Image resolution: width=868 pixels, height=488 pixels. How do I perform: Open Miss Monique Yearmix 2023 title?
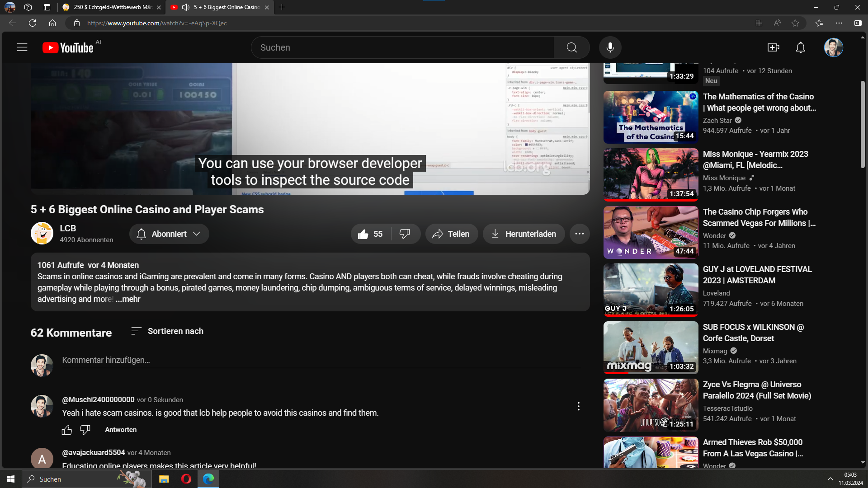tap(755, 160)
